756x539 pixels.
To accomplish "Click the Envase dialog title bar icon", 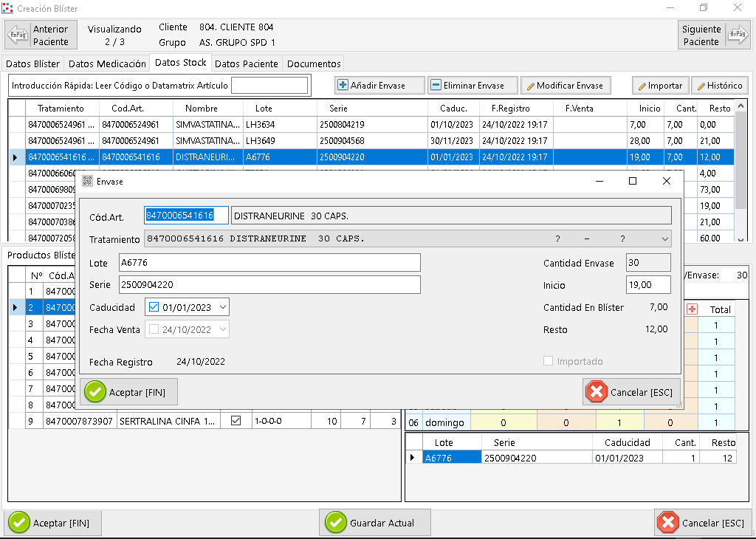I will pyautogui.click(x=87, y=182).
